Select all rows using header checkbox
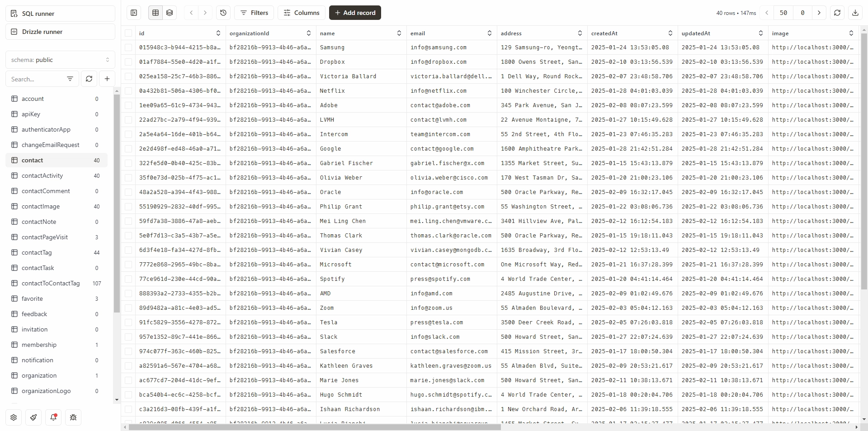Image resolution: width=868 pixels, height=431 pixels. pos(129,33)
